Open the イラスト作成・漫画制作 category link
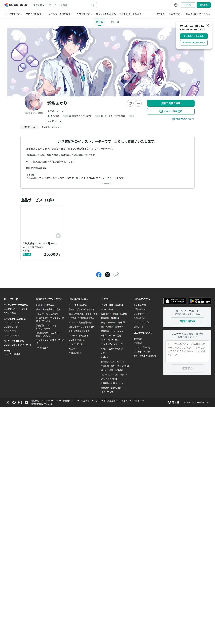The image size is (215, 644). pyautogui.click(x=112, y=305)
